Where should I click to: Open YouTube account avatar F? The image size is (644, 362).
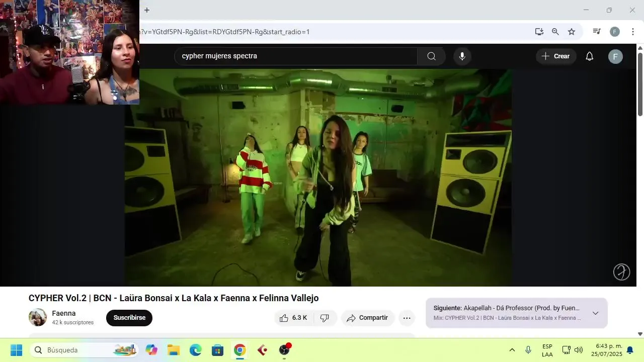(615, 56)
